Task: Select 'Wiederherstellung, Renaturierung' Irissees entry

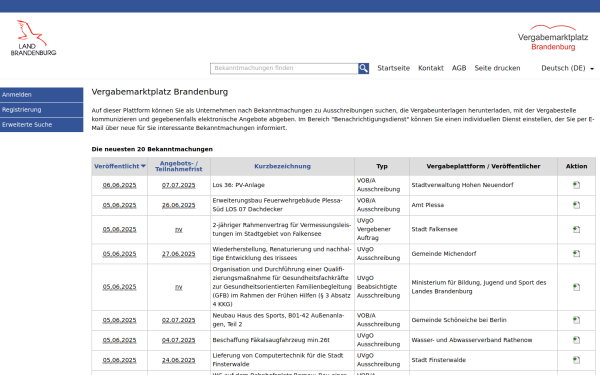Action: (x=282, y=254)
